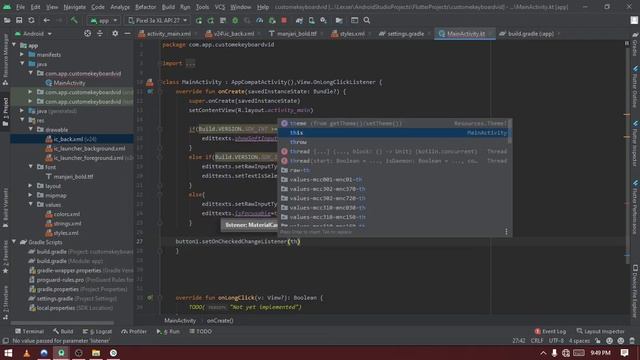Click the CRLF line separator indicator
The height and width of the screenshot is (360, 640).
pyautogui.click(x=537, y=340)
